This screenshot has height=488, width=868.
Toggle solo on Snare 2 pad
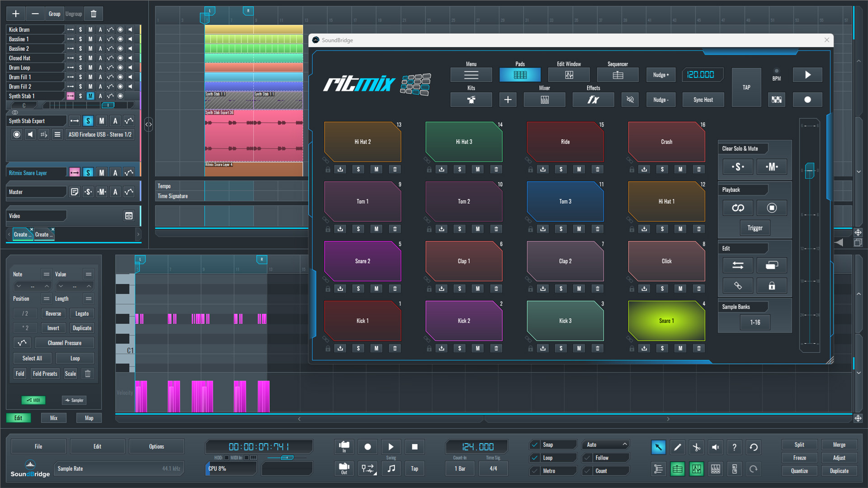click(359, 289)
